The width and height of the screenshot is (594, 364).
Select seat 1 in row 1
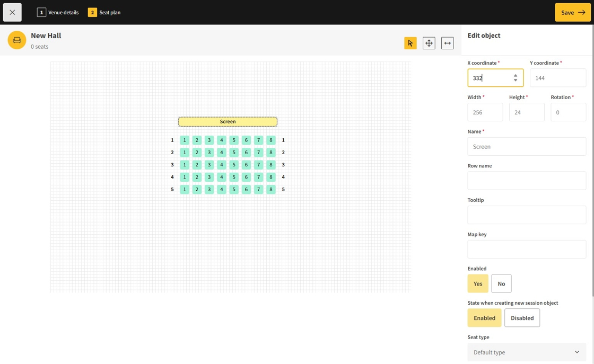[x=185, y=140]
